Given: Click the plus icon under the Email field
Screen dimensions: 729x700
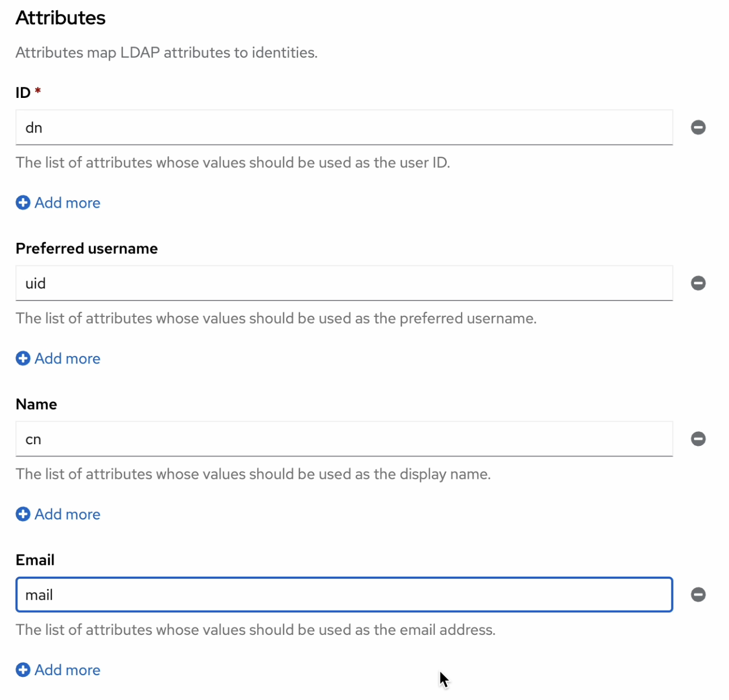Looking at the screenshot, I should pyautogui.click(x=23, y=669).
